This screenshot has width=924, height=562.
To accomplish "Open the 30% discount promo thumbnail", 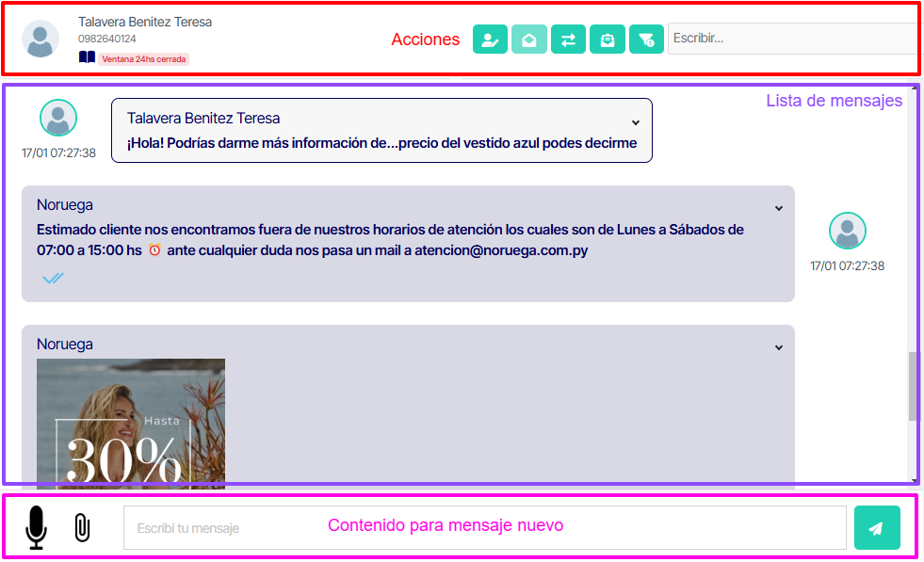I will [130, 424].
